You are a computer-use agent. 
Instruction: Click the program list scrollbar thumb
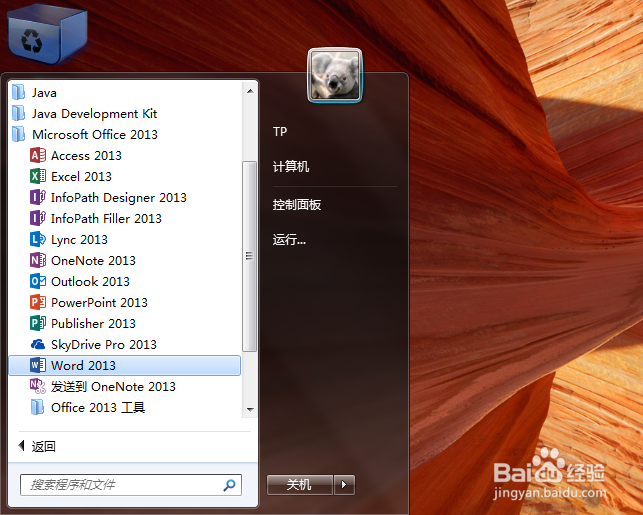(x=249, y=256)
